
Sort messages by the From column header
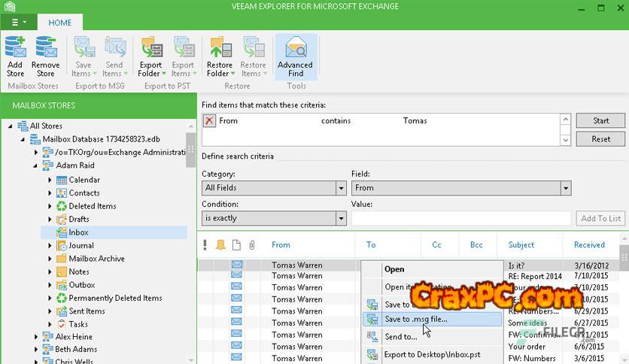coord(281,244)
